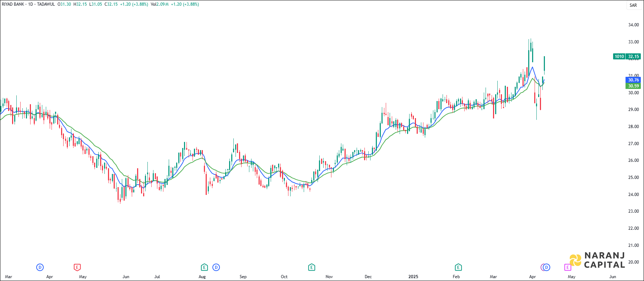Click the 34.00 price axis label
This screenshot has width=644, height=281.
[633, 25]
